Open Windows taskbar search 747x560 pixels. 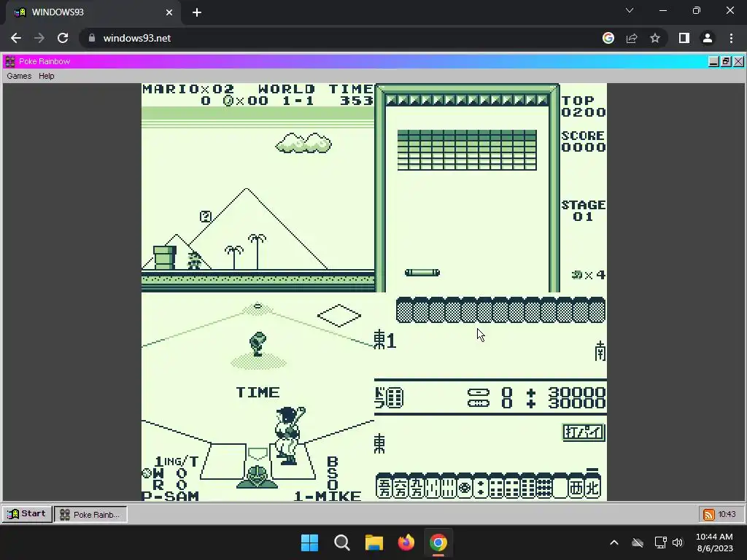coord(342,542)
